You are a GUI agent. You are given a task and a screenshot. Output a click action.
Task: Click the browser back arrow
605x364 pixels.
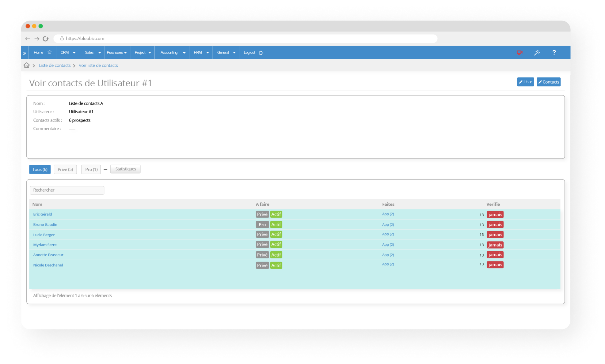pos(28,39)
